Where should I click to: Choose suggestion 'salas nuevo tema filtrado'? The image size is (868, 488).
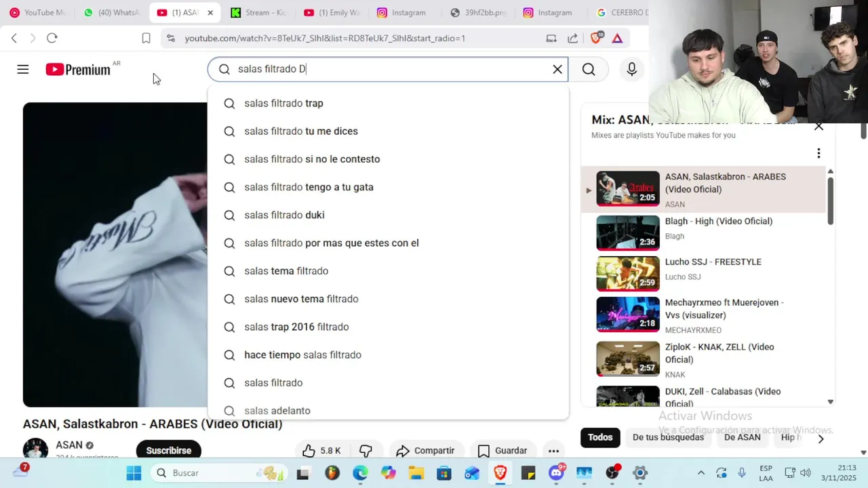[388, 299]
